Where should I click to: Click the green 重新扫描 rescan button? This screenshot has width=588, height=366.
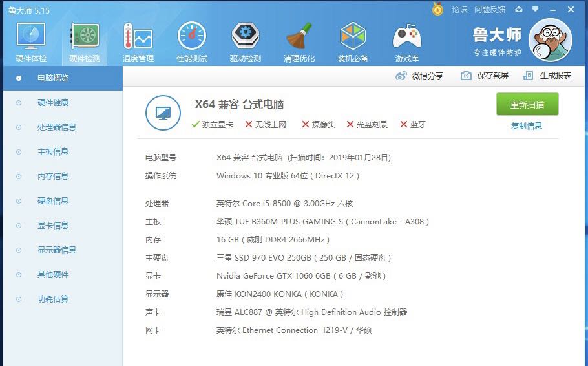click(527, 104)
